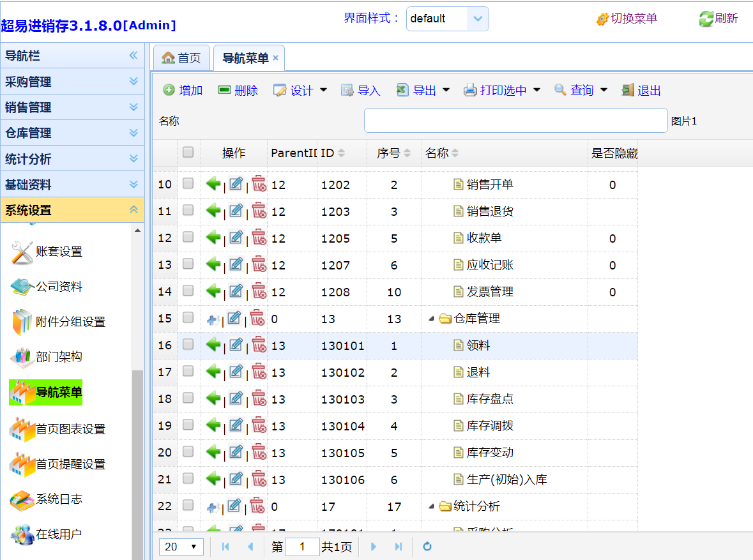
Task: Click the 切换菜单 link
Action: pos(633,19)
